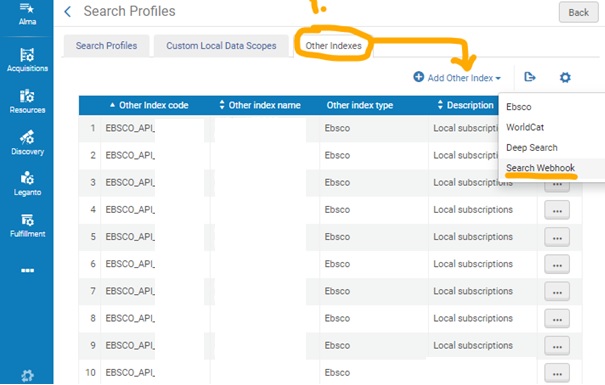Open row 10 actions ellipsis button
Screen dimensions: 605x385
point(557,373)
